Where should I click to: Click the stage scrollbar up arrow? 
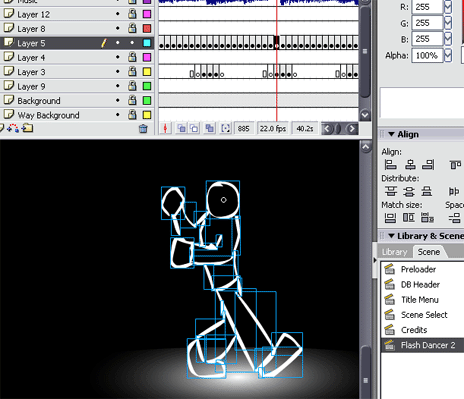pos(366,146)
